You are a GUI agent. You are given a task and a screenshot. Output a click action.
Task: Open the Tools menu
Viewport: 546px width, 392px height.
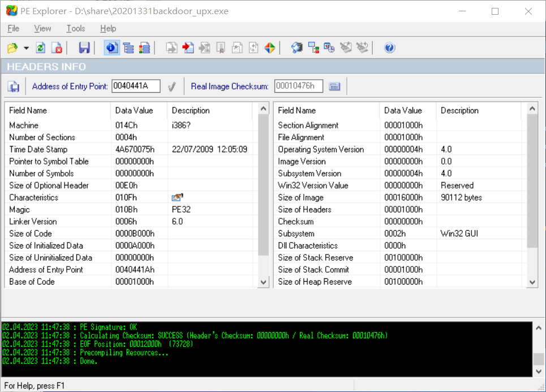[76, 28]
